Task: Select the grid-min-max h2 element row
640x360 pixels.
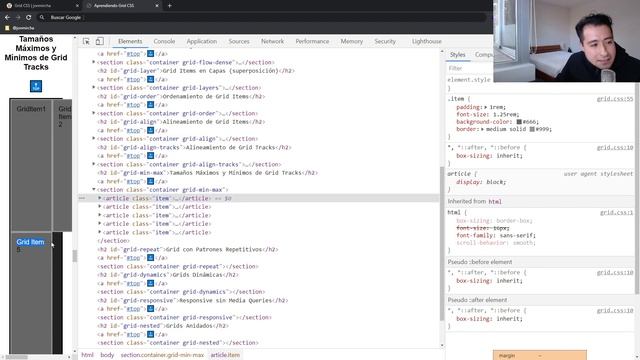Action: coord(207,173)
